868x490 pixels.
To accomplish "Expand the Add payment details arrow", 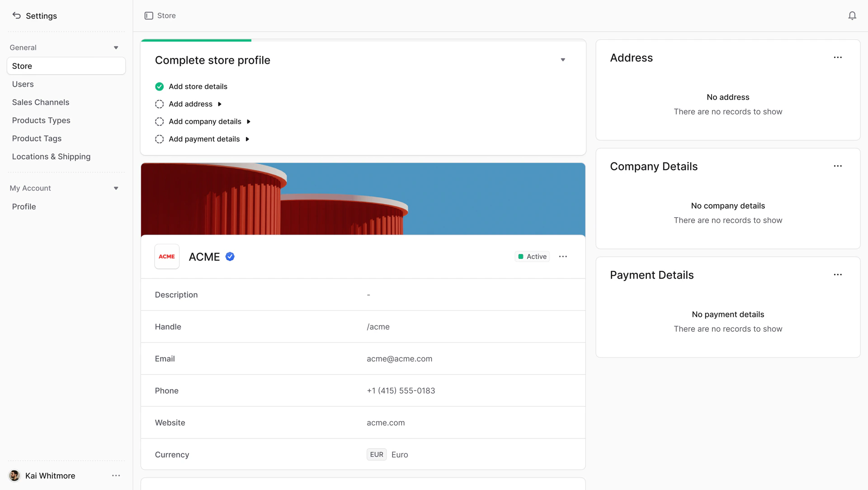I will click(247, 139).
